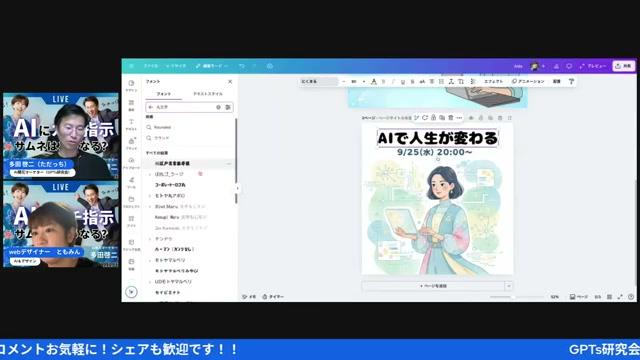
Task: Toggle list formatting
Action: click(x=442, y=82)
